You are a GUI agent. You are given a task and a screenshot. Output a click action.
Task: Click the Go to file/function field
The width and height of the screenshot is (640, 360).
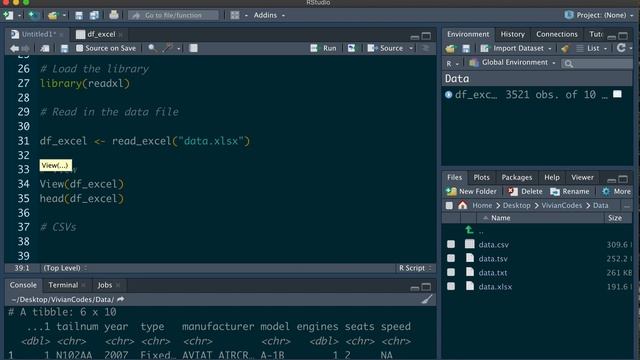[173, 16]
